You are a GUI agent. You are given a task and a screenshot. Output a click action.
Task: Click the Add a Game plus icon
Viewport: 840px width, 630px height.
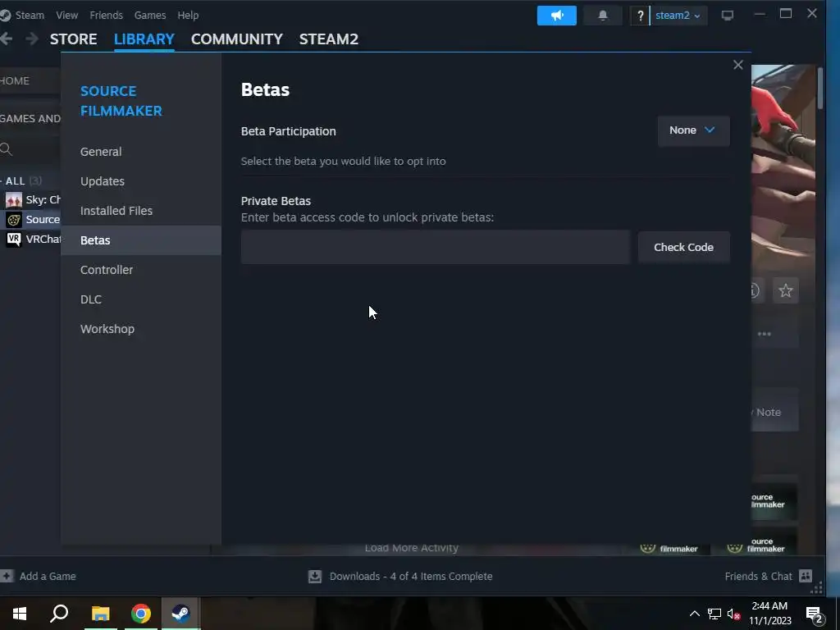pos(7,577)
